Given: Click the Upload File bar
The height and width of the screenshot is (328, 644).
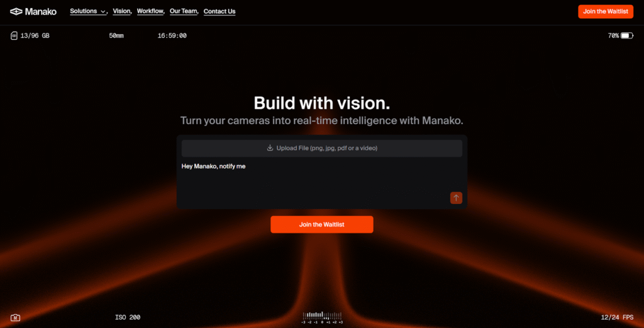Looking at the screenshot, I should [321, 148].
